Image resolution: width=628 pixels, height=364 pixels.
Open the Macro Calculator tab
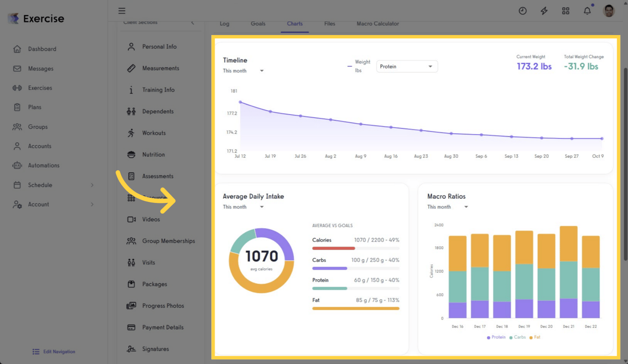[x=377, y=23]
